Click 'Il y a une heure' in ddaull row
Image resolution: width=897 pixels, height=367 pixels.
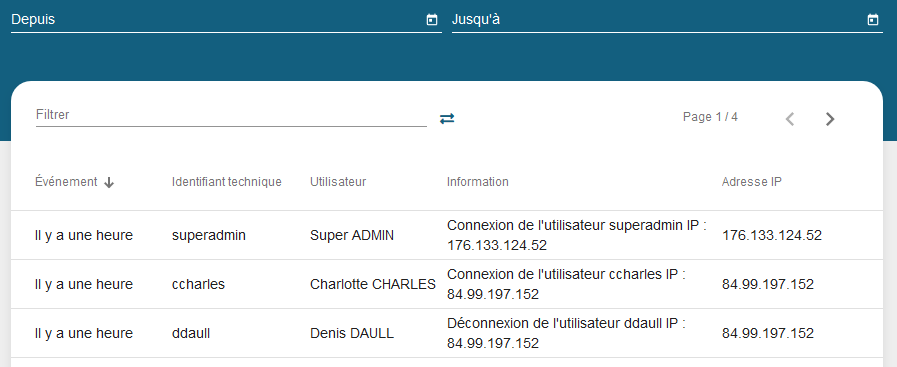tap(84, 333)
